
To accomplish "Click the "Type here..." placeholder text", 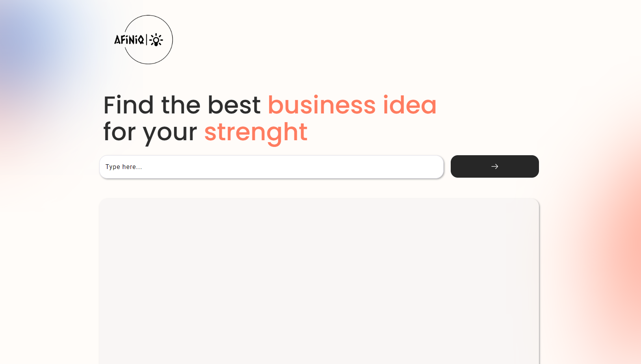I will click(x=124, y=167).
